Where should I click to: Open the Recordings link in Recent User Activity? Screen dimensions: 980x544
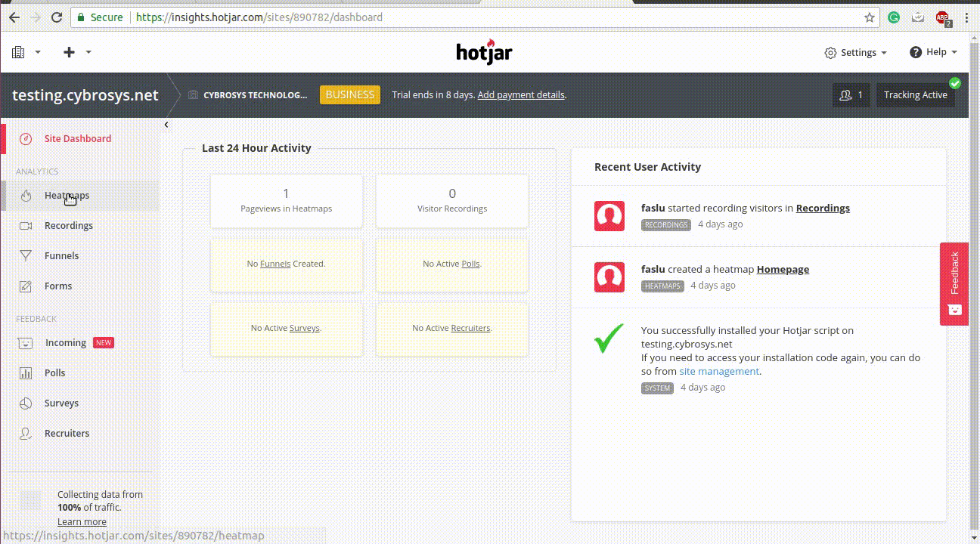tap(823, 208)
